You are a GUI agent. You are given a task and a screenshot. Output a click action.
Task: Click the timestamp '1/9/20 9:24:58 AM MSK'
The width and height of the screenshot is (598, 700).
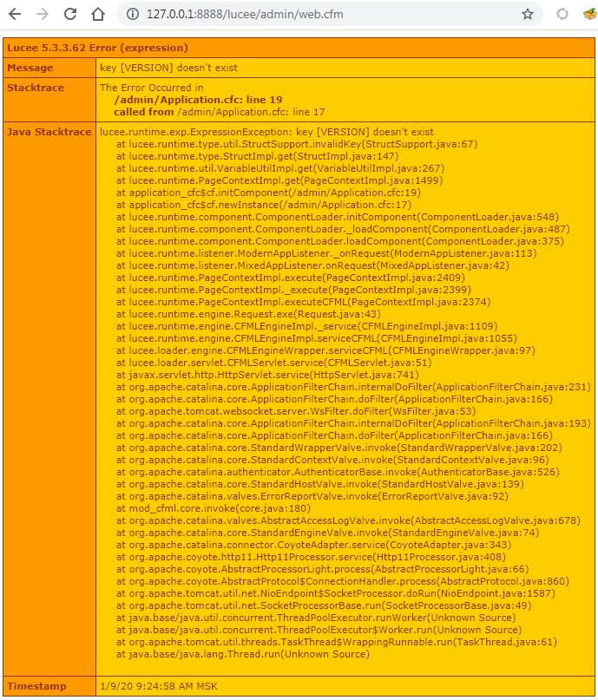(x=159, y=686)
